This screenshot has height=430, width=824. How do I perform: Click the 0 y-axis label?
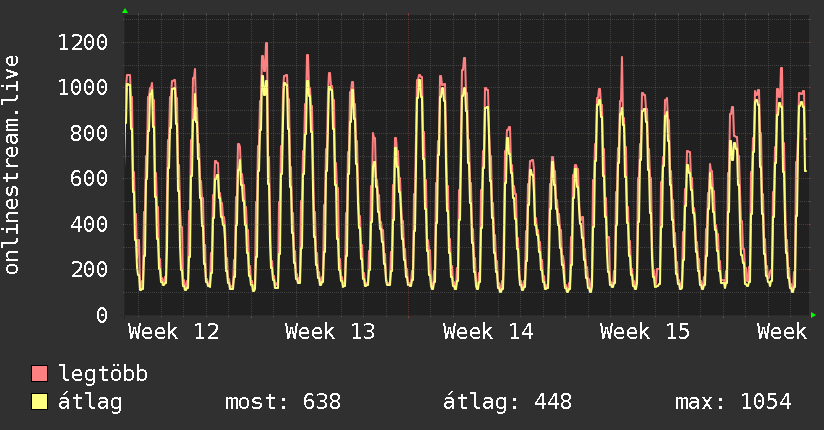coord(102,315)
